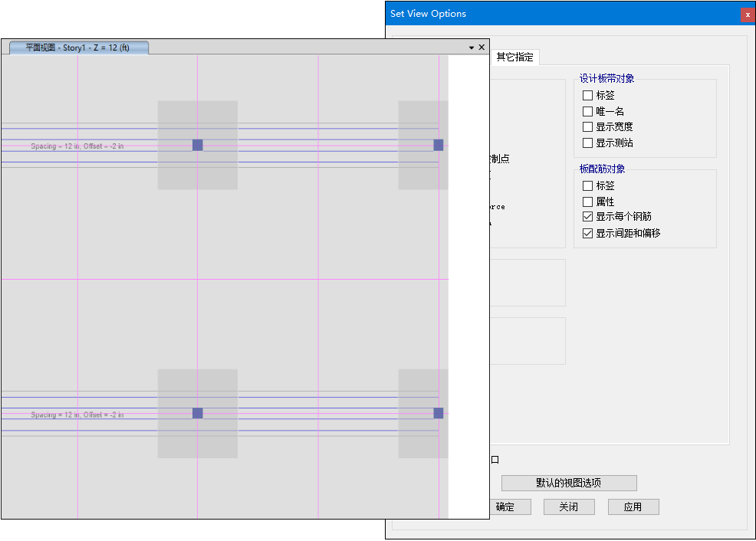Close the Story1 plan view pane
756x541 pixels.
coord(482,48)
